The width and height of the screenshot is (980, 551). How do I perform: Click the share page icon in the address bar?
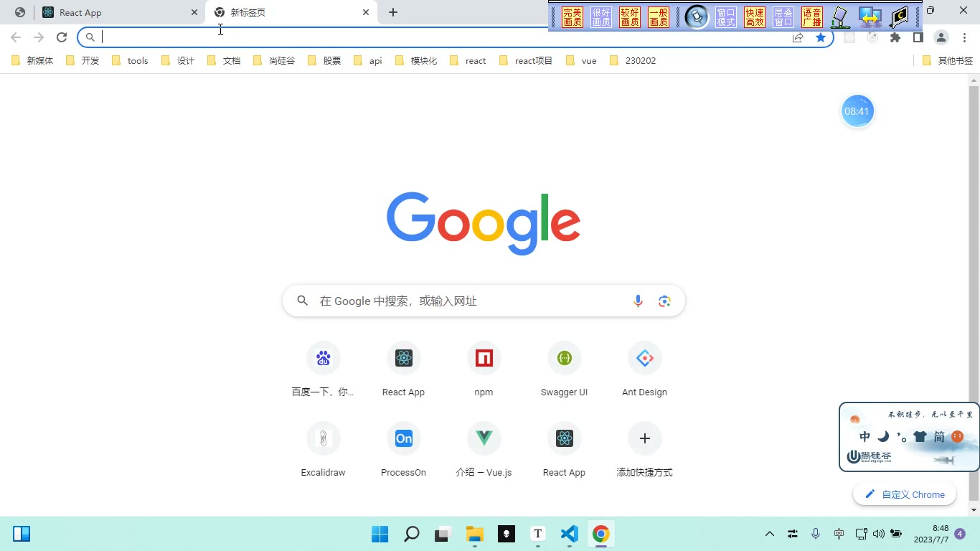[x=798, y=37]
